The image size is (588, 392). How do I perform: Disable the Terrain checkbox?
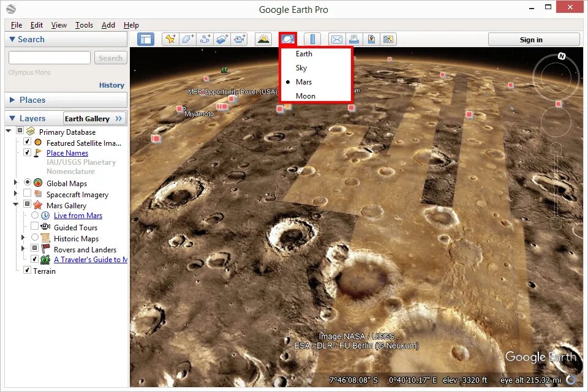pyautogui.click(x=27, y=269)
